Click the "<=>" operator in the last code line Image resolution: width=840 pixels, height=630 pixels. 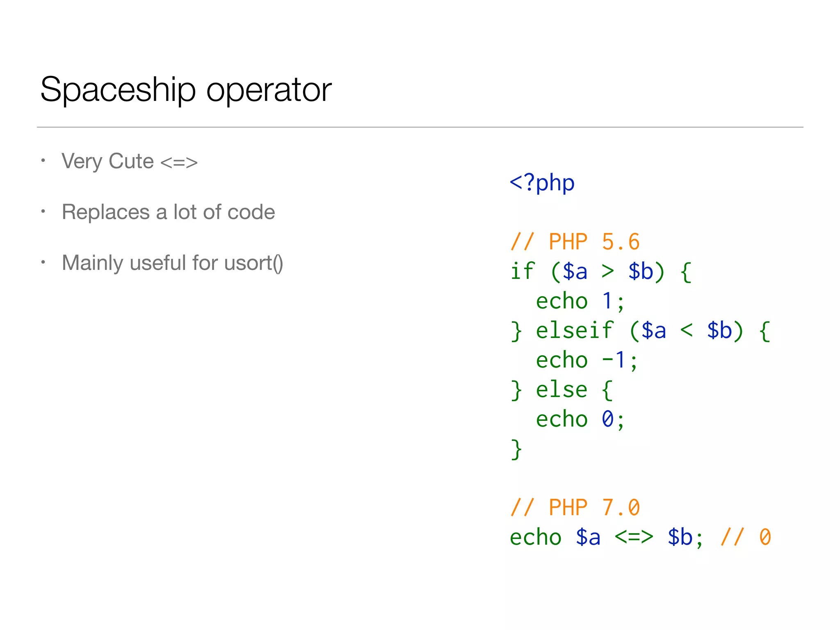click(634, 537)
